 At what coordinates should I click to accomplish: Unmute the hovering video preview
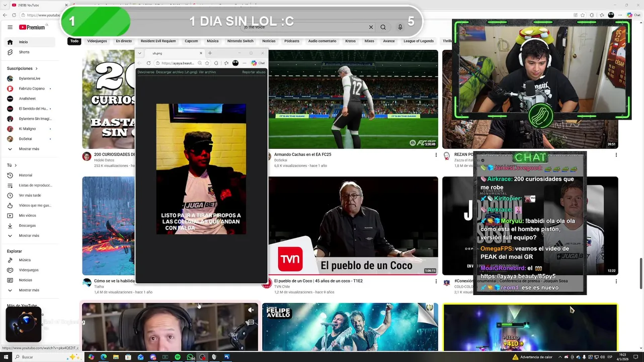[x=251, y=310]
